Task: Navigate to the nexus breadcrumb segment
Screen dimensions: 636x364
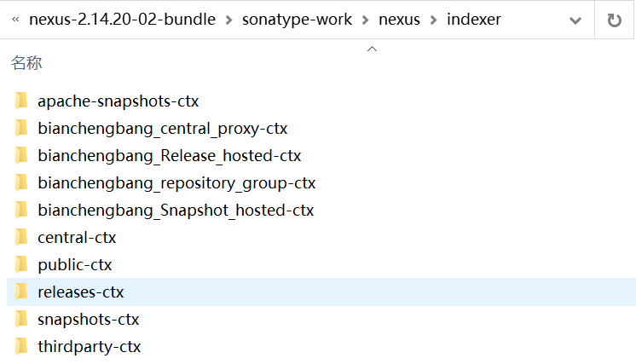Action: pyautogui.click(x=399, y=19)
